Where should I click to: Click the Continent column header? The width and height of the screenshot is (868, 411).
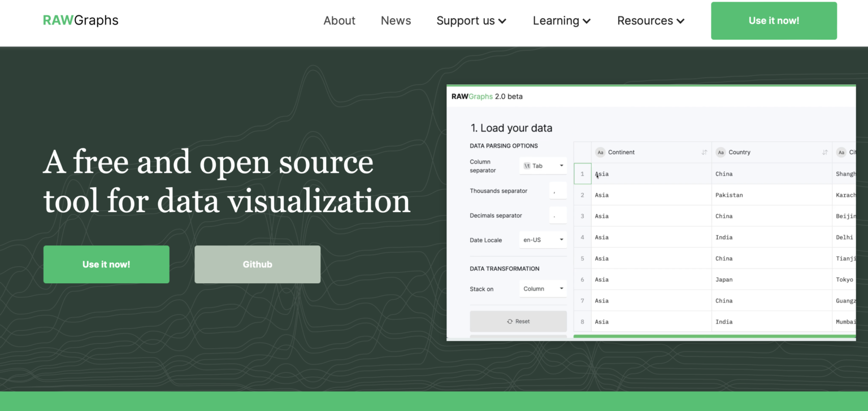pos(652,152)
